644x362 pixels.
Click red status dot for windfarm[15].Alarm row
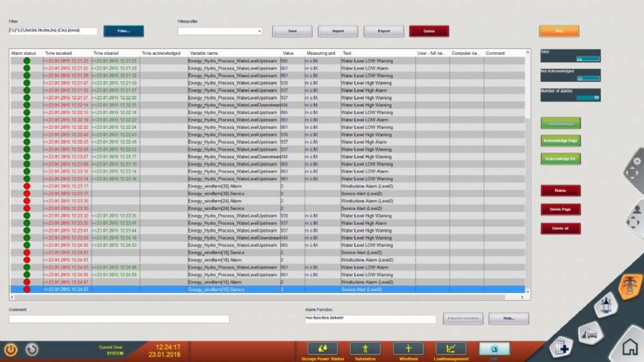pos(27,282)
